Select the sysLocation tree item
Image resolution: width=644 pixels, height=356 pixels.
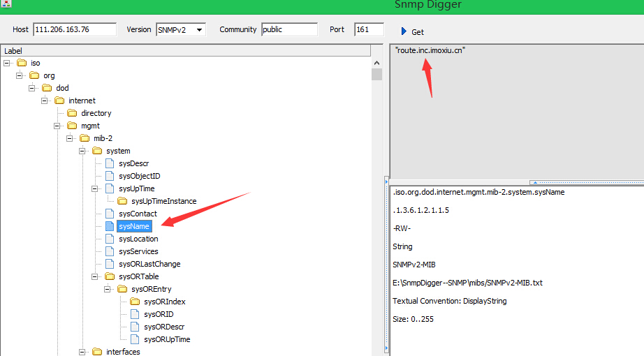click(x=138, y=239)
